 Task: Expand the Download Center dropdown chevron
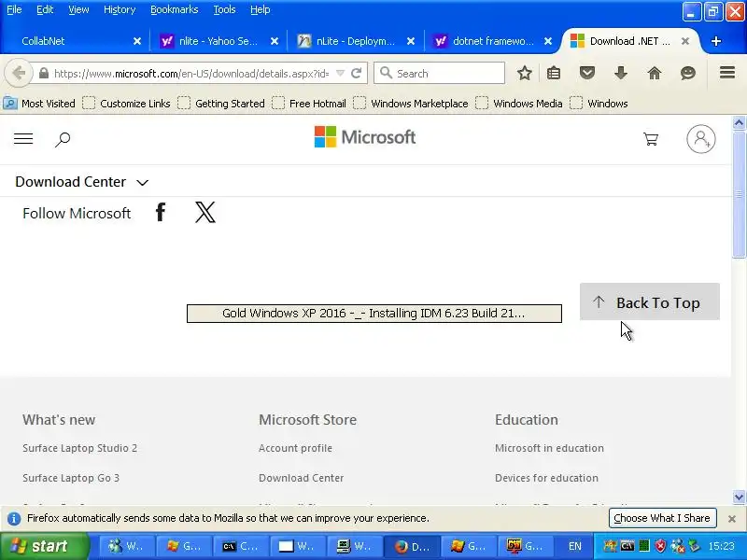point(142,182)
